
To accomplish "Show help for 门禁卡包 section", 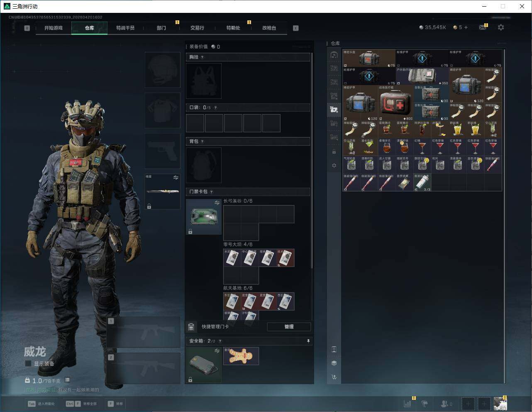I will [x=211, y=192].
